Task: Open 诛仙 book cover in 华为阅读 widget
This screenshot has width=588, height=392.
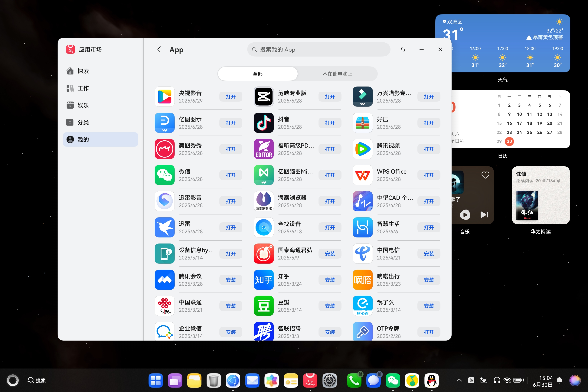Action: 527,205
